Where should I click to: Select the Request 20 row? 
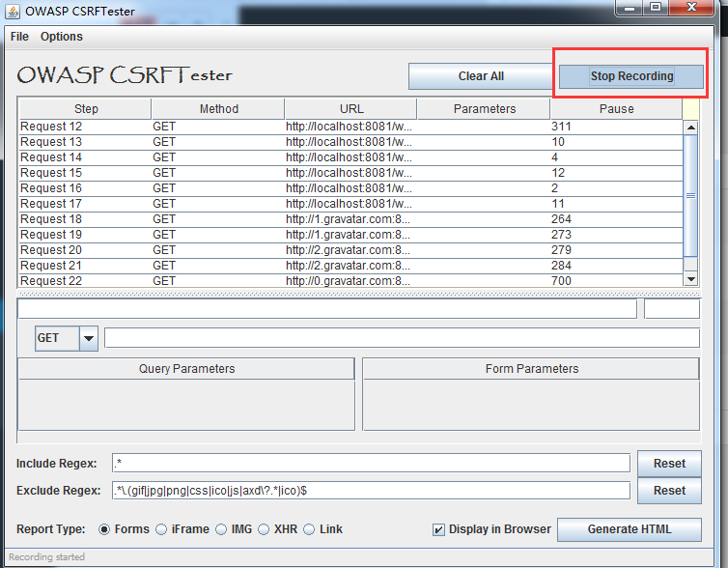350,250
